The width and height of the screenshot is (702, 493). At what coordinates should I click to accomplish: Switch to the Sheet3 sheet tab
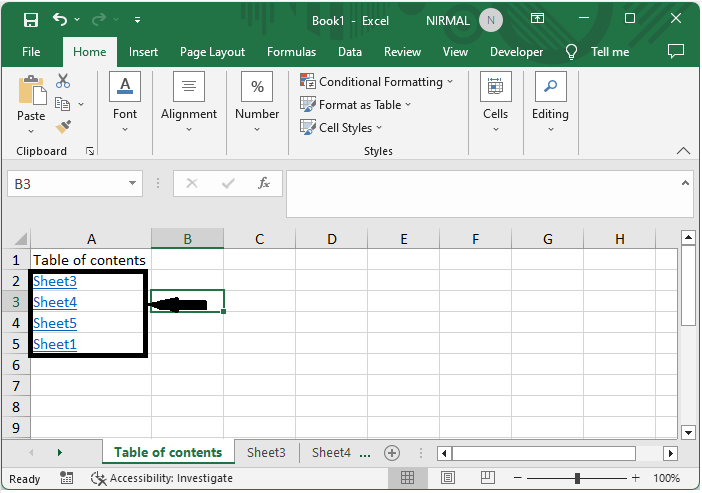pyautogui.click(x=266, y=452)
